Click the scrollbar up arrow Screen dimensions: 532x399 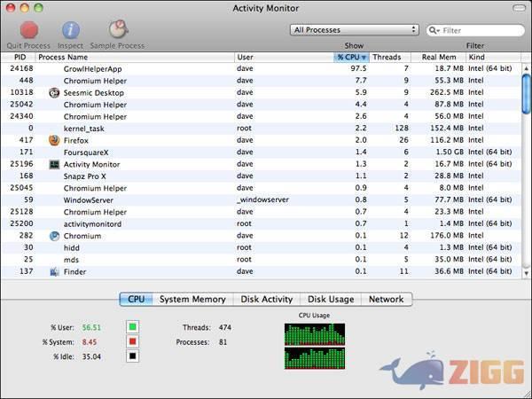coord(526,68)
